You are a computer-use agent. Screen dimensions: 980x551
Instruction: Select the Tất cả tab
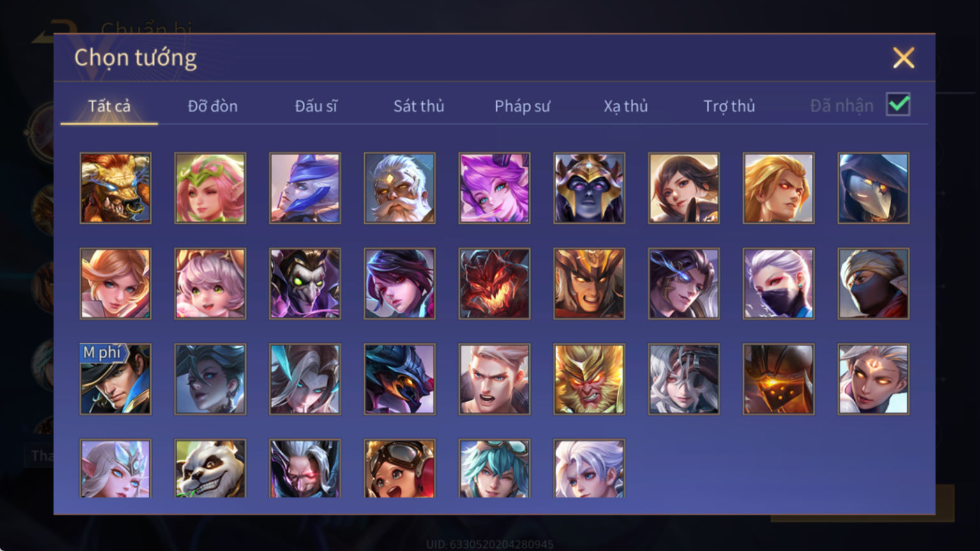(109, 106)
